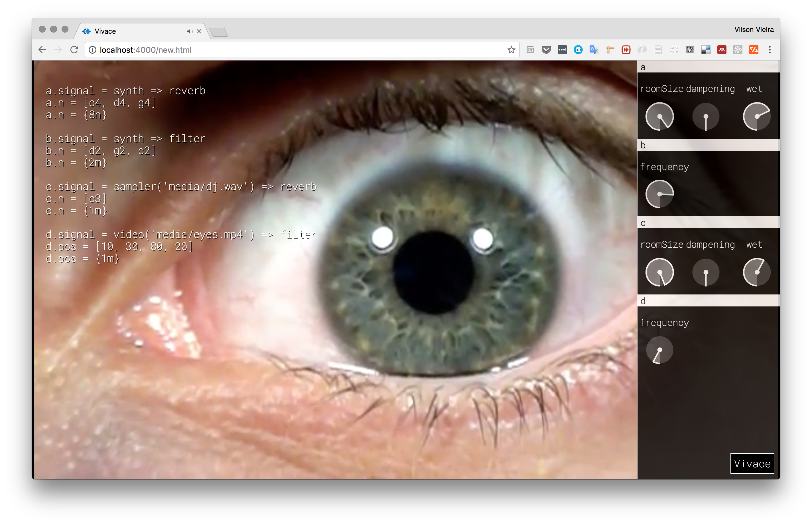Mute the Vivace tab audio
The image size is (812, 525).
coord(190,31)
